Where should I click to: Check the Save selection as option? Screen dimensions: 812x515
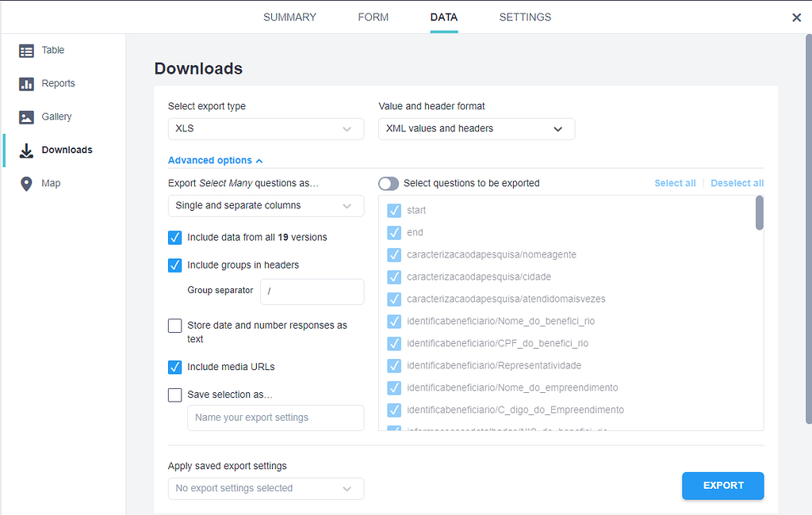174,395
